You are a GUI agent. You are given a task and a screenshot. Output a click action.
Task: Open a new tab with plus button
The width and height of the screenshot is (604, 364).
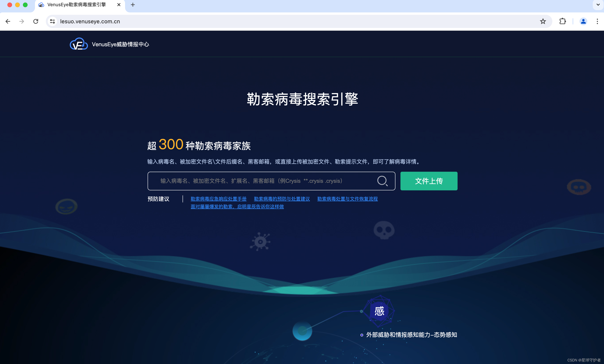(133, 5)
